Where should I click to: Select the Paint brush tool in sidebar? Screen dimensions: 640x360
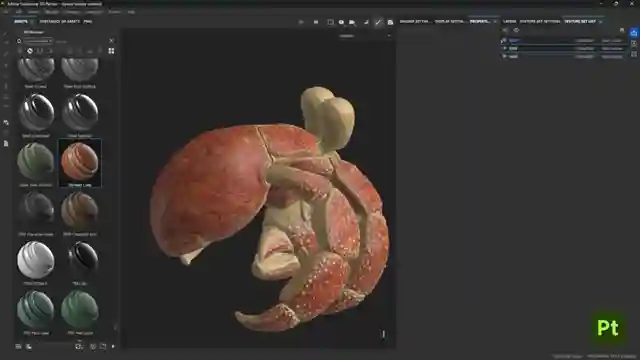tap(6, 33)
